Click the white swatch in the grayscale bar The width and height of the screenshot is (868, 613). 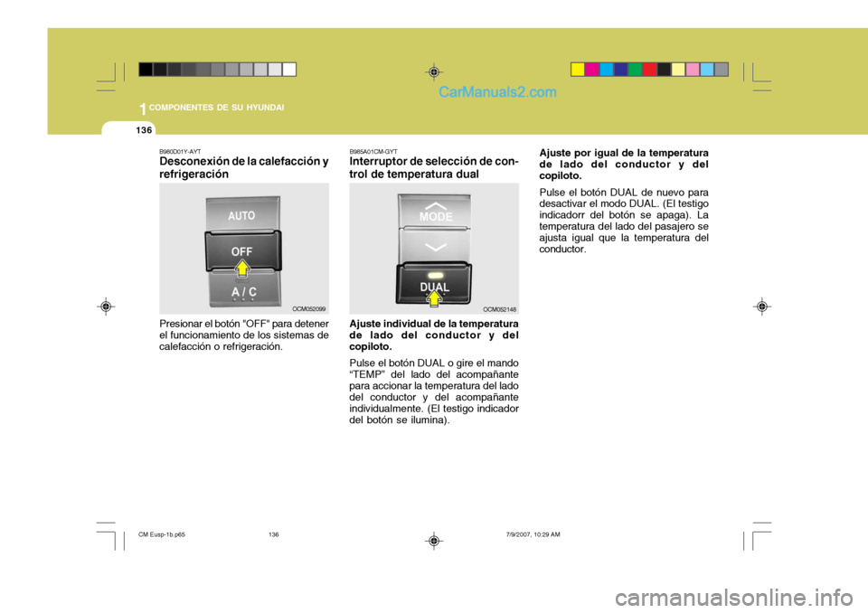[x=289, y=70]
